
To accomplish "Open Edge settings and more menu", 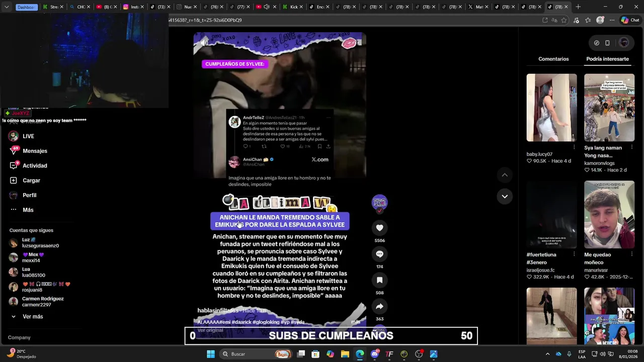I will [612, 20].
